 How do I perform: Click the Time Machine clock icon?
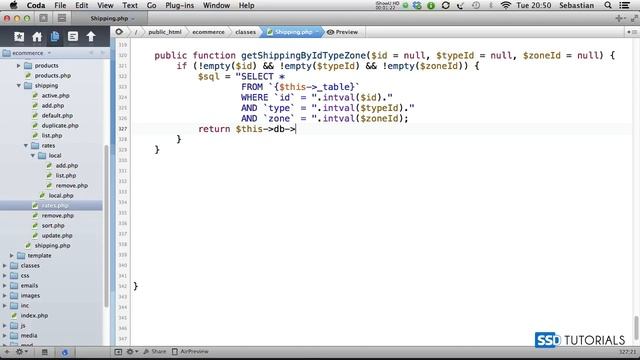[476, 5]
